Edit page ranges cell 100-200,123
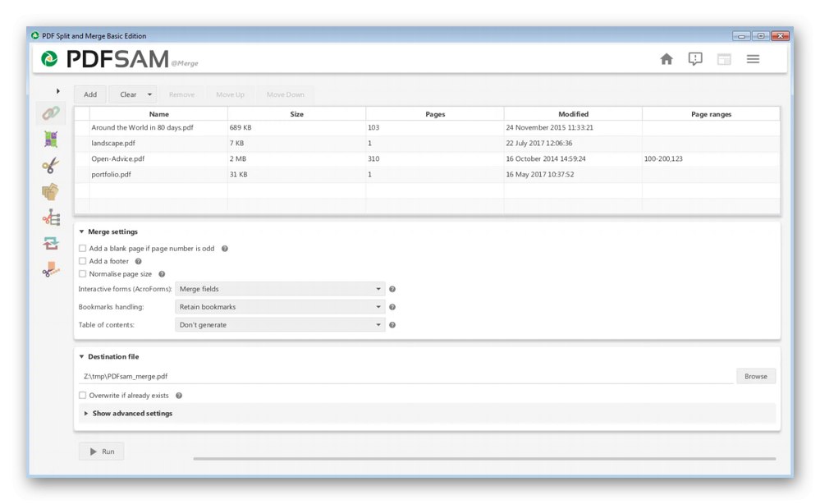The width and height of the screenshot is (820, 504). point(711,159)
